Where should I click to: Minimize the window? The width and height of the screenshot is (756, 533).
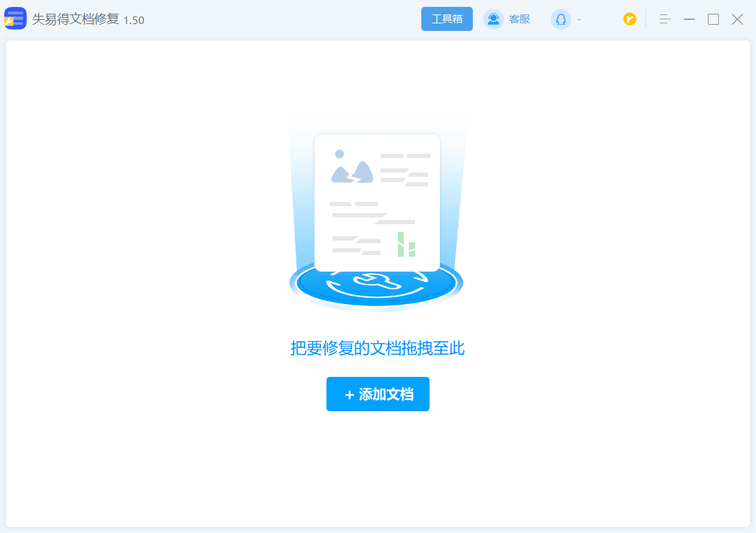689,19
